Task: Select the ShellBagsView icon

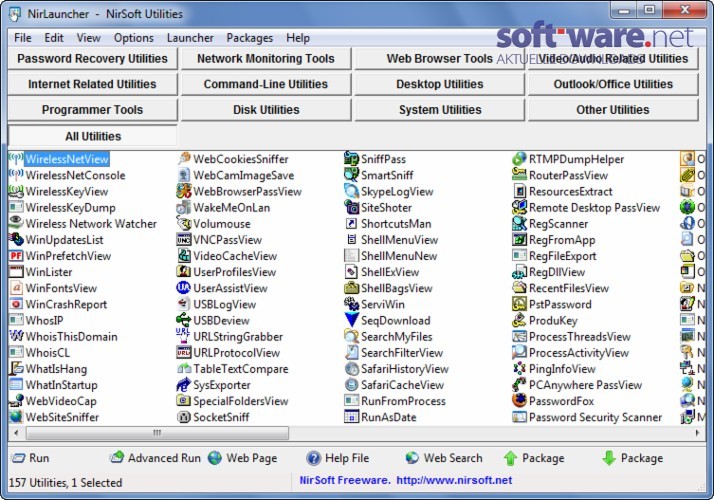Action: 352,288
